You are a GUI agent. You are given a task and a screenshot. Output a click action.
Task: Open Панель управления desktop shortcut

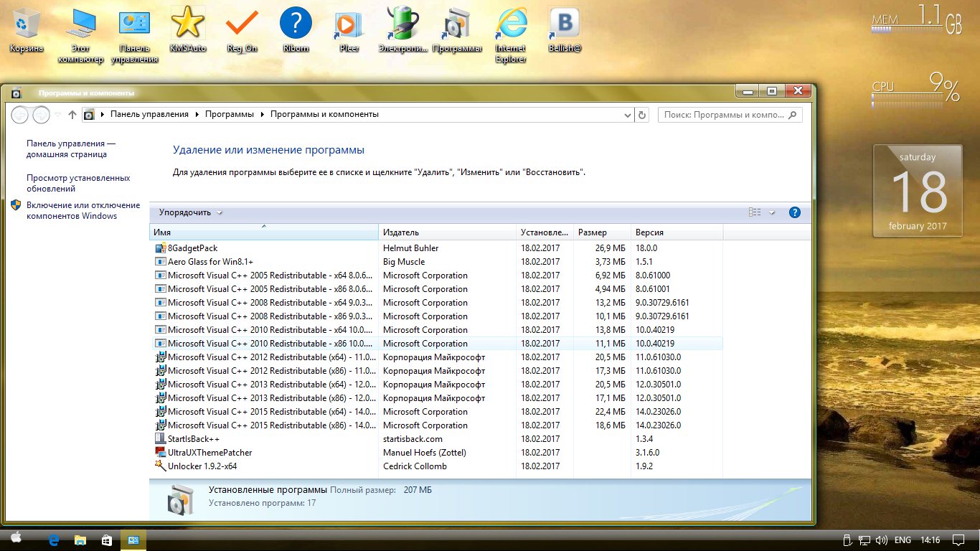[134, 36]
